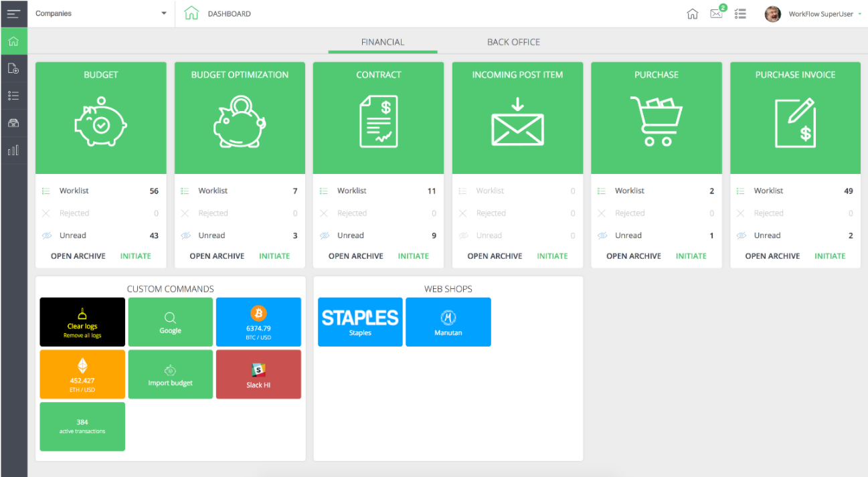Open the mail inbox icon with badge
868x477 pixels.
coord(717,13)
